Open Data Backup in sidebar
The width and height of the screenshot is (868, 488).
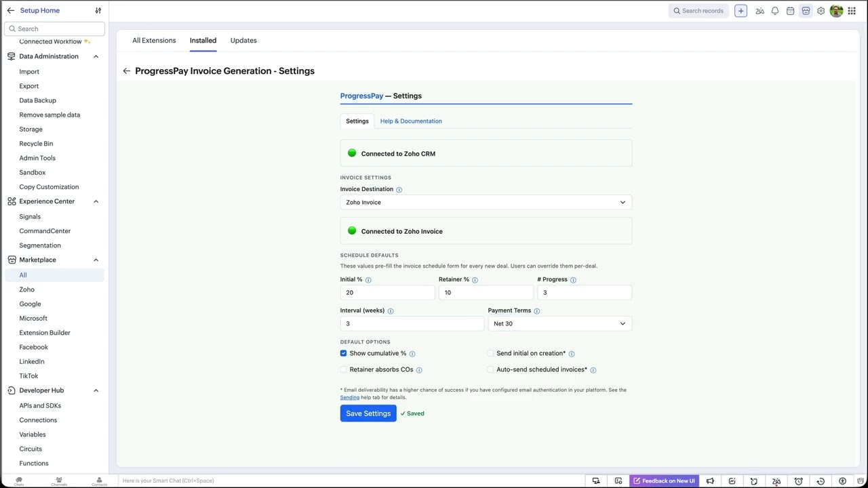(x=38, y=100)
